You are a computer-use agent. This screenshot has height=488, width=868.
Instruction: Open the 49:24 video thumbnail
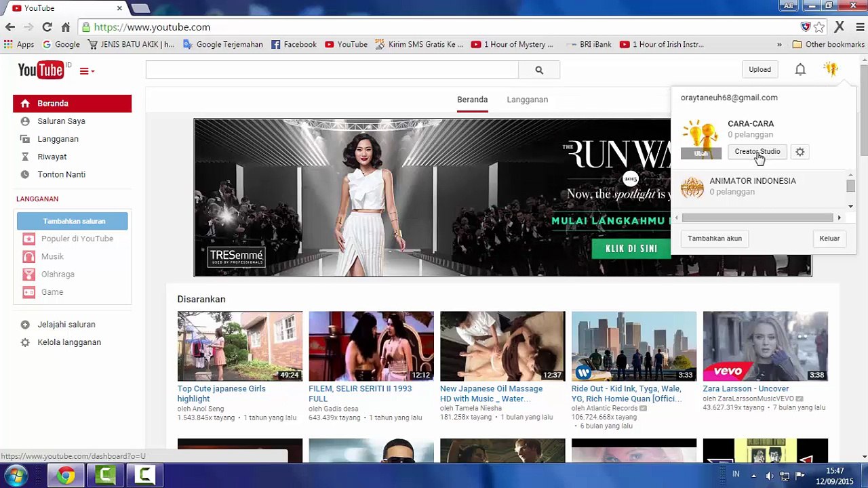point(240,346)
